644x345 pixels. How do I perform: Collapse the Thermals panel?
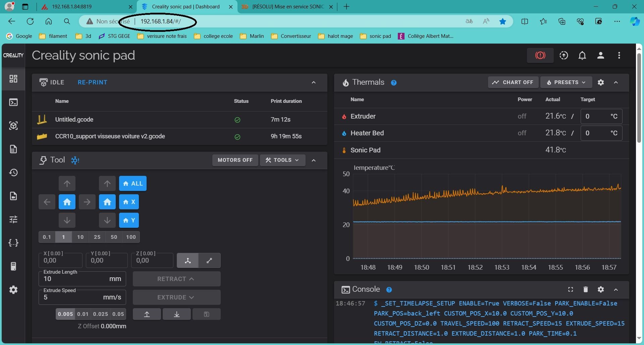tap(616, 82)
